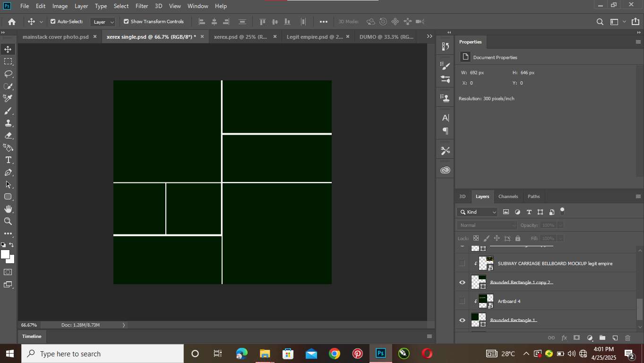The image size is (644, 363).
Task: Select the Lasso tool
Action: 8,74
